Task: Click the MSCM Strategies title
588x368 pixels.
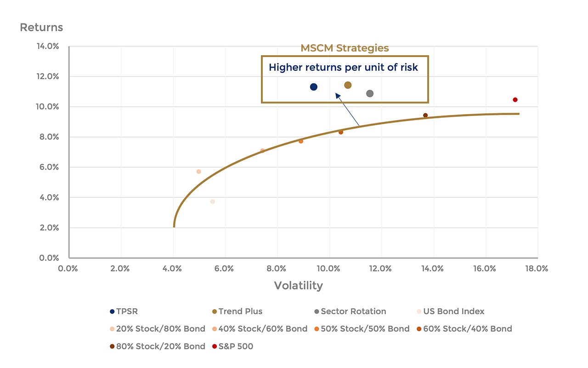Action: (345, 48)
